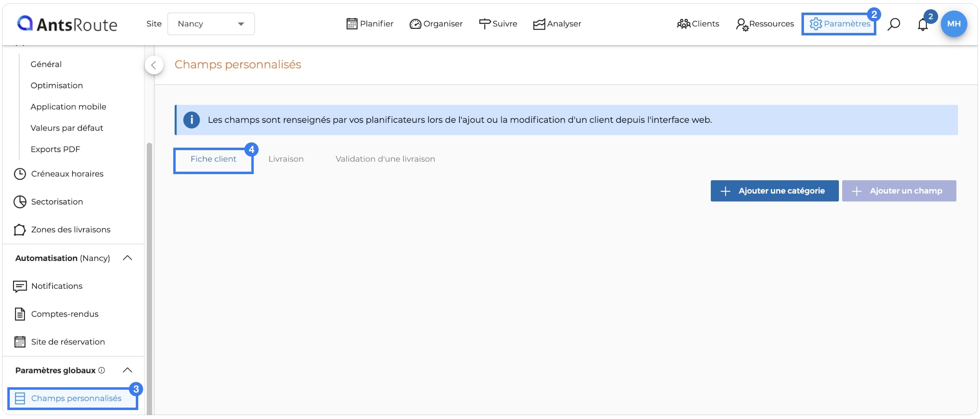Open Application mobile settings
980x419 pixels.
pyautogui.click(x=68, y=107)
